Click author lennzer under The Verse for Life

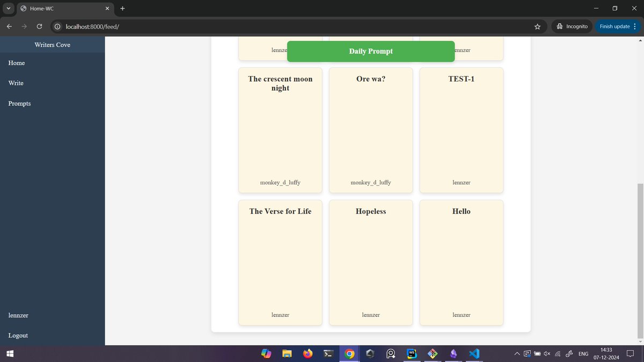tap(280, 315)
